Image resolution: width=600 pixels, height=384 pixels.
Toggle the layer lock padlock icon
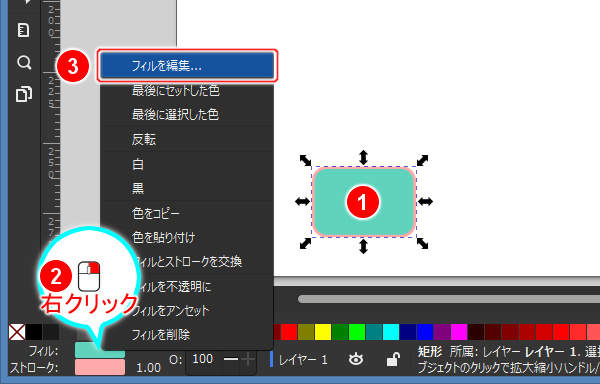tap(393, 359)
